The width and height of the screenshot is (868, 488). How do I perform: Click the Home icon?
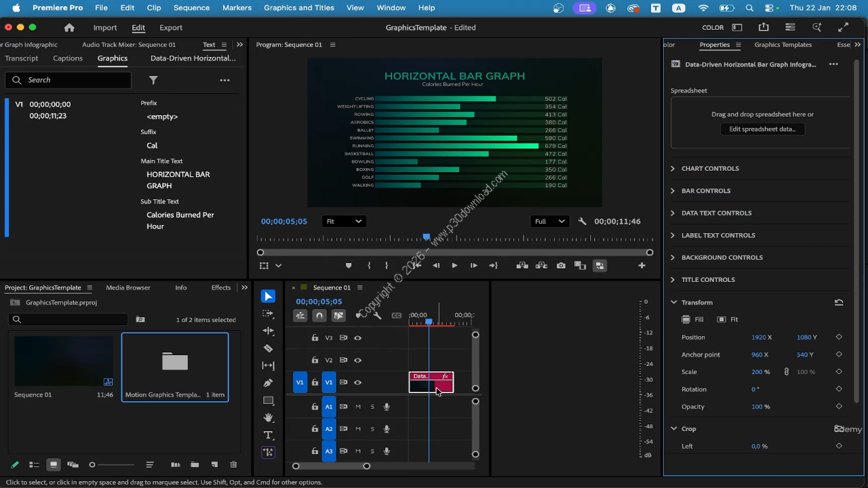point(69,28)
